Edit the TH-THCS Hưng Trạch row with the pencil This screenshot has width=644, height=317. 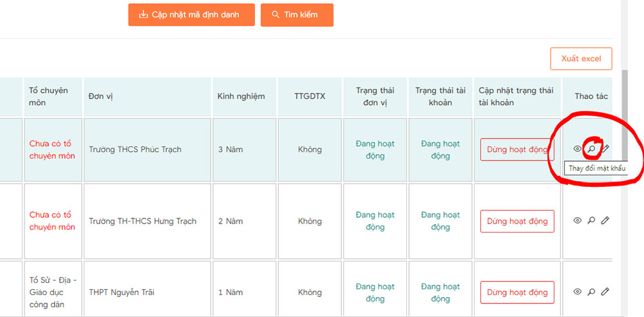(605, 220)
